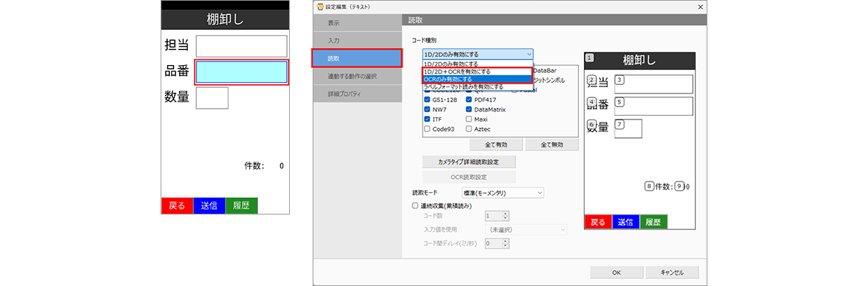Image resolution: width=868 pixels, height=286 pixels.
Task: Switch to the 詳細プロパティ tab
Action: (x=353, y=94)
